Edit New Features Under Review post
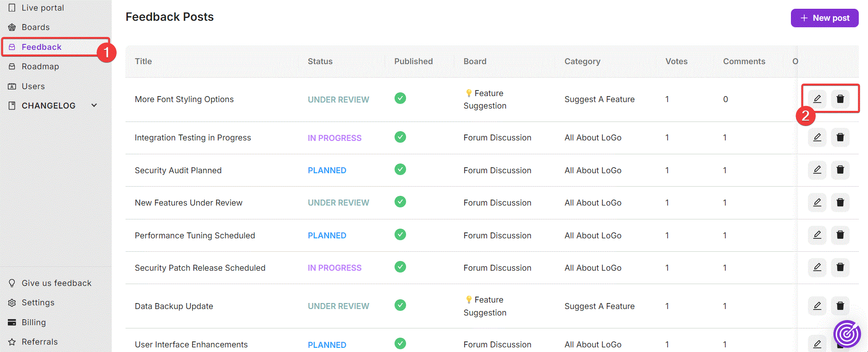 point(817,202)
